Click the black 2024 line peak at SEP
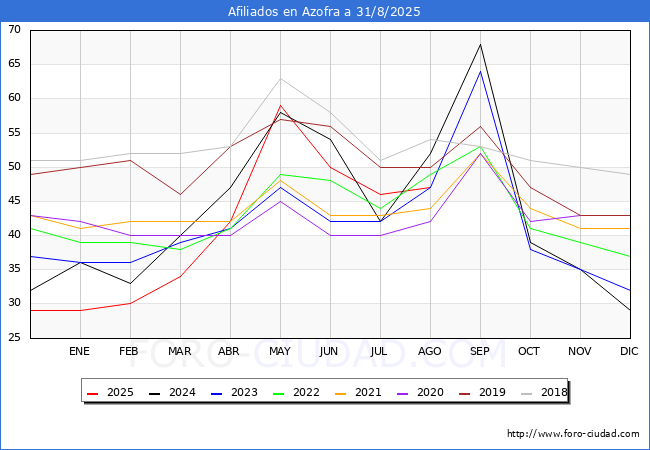650x450 pixels. 480,44
